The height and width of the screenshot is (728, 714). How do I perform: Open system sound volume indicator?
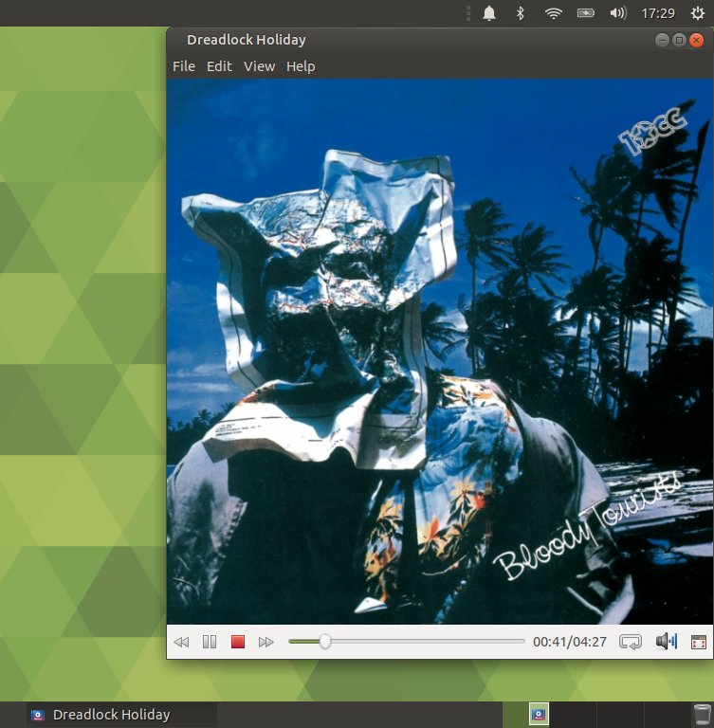(618, 13)
